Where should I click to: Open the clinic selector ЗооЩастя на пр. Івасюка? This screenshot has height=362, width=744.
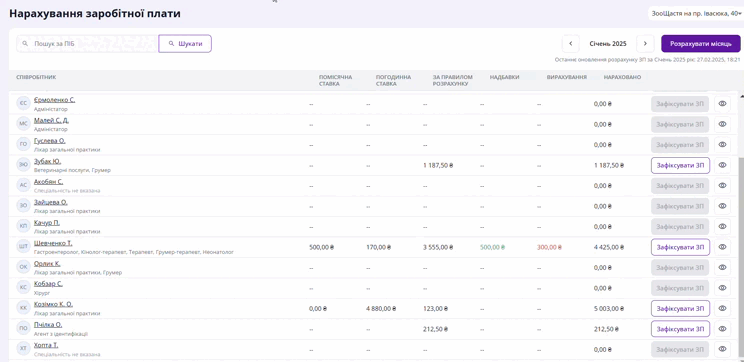(696, 13)
